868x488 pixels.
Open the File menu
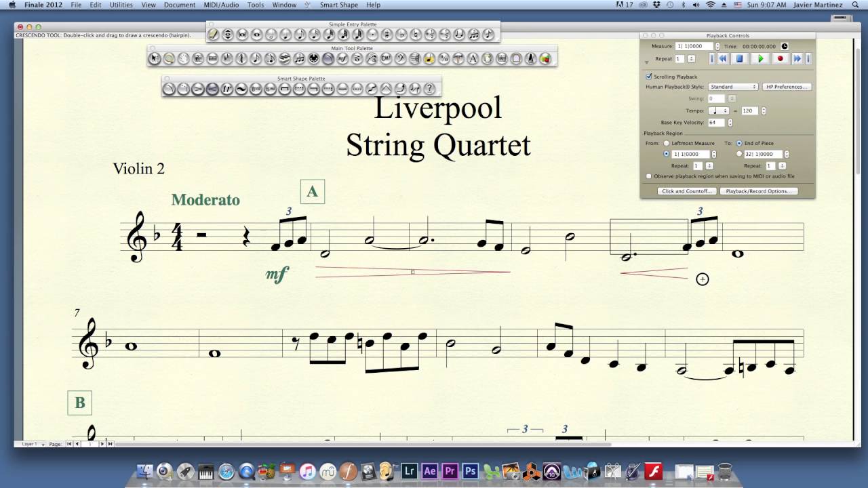pos(76,5)
